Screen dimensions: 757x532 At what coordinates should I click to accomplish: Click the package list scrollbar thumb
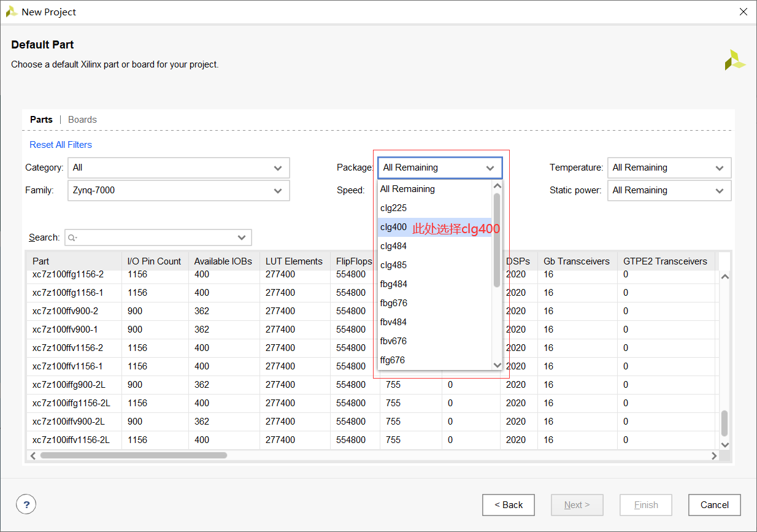pos(497,240)
